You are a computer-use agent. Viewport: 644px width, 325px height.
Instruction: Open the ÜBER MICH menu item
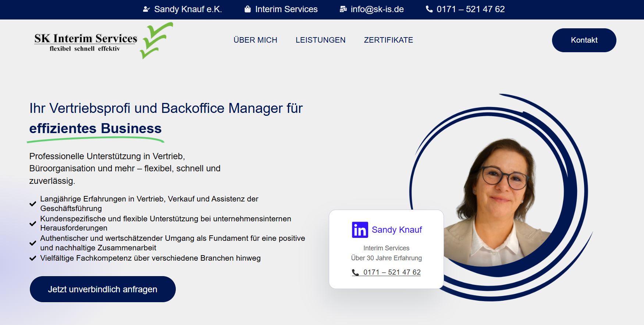[x=255, y=40]
